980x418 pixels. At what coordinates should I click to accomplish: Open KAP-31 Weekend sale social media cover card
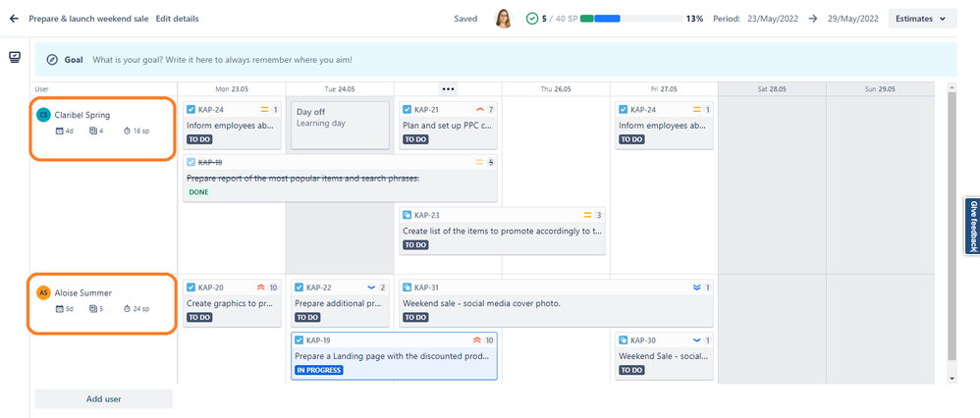pos(556,303)
